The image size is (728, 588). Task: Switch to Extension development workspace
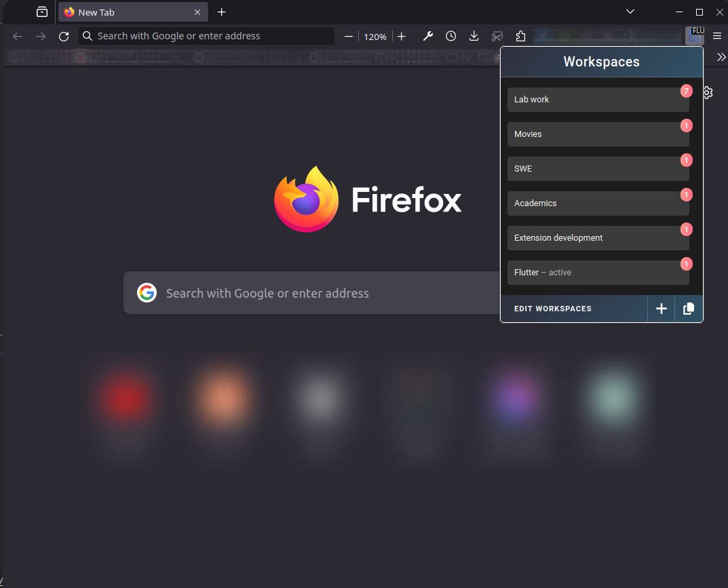click(598, 237)
